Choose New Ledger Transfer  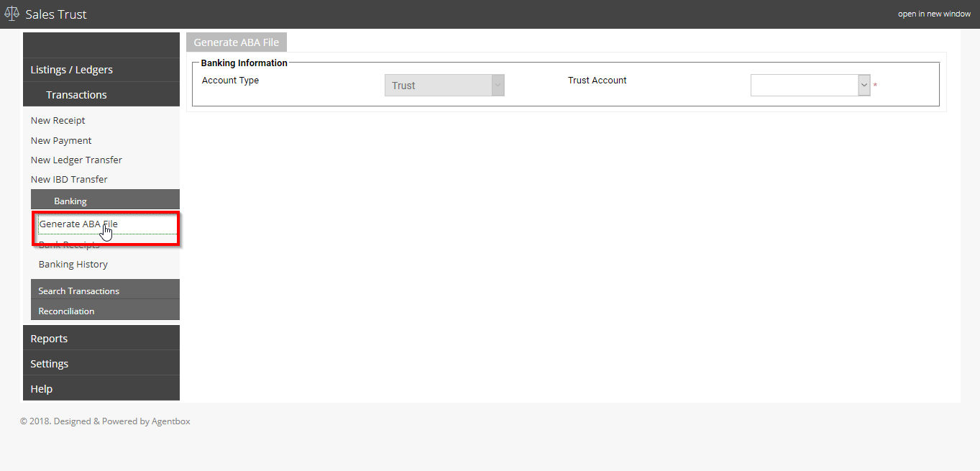tap(76, 160)
